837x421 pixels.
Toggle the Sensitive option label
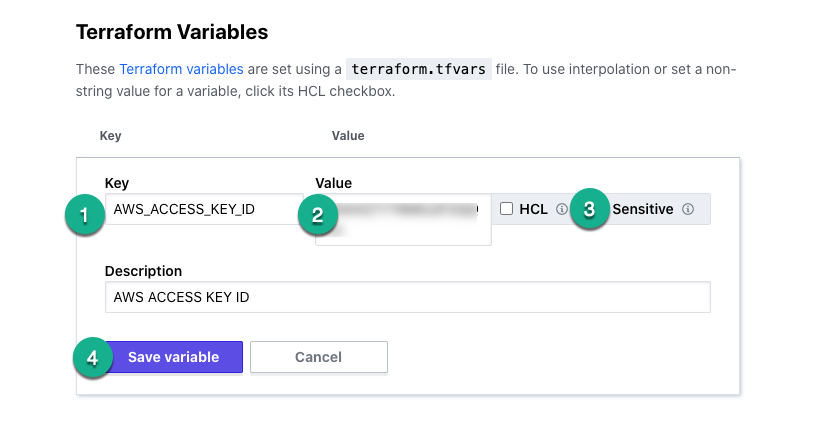tap(643, 209)
